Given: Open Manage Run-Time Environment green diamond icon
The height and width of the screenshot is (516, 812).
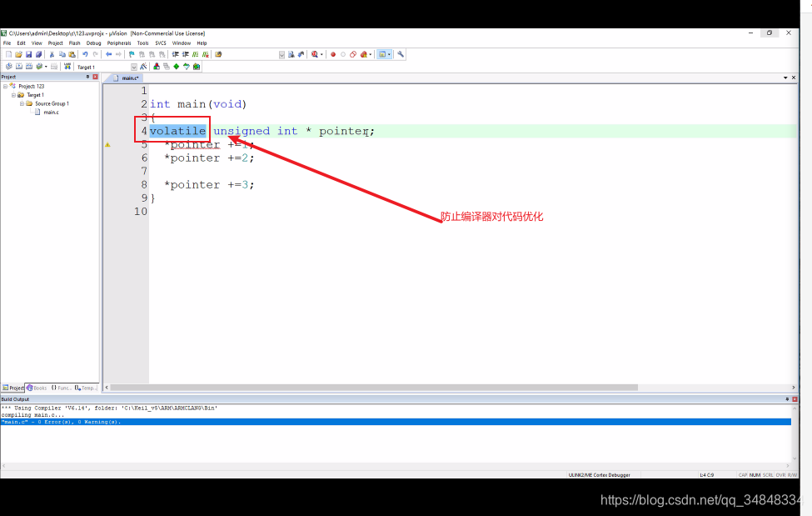Looking at the screenshot, I should click(176, 67).
